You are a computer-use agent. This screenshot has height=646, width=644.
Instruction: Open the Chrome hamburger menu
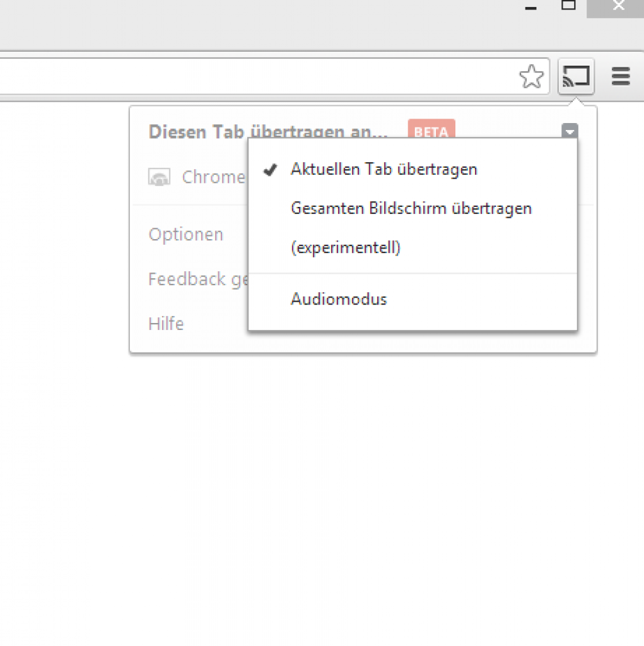tap(621, 76)
